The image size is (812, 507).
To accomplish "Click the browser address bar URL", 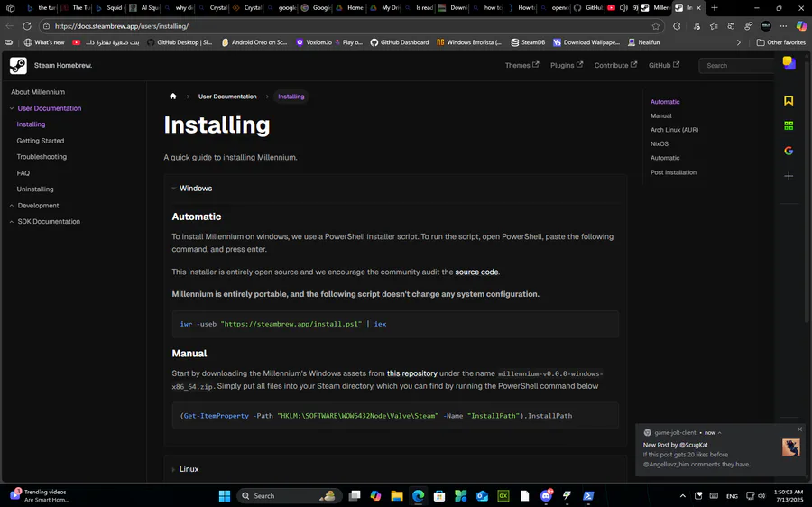I will click(122, 26).
